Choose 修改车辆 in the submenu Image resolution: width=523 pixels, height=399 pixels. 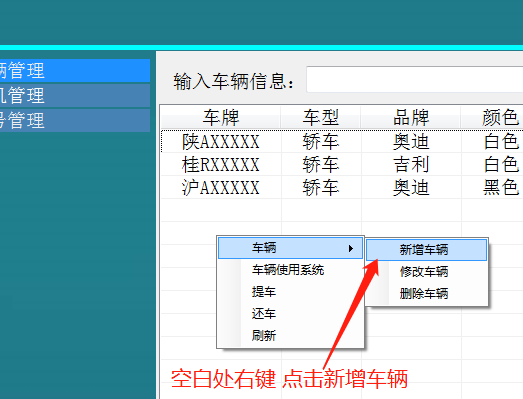pyautogui.click(x=426, y=272)
